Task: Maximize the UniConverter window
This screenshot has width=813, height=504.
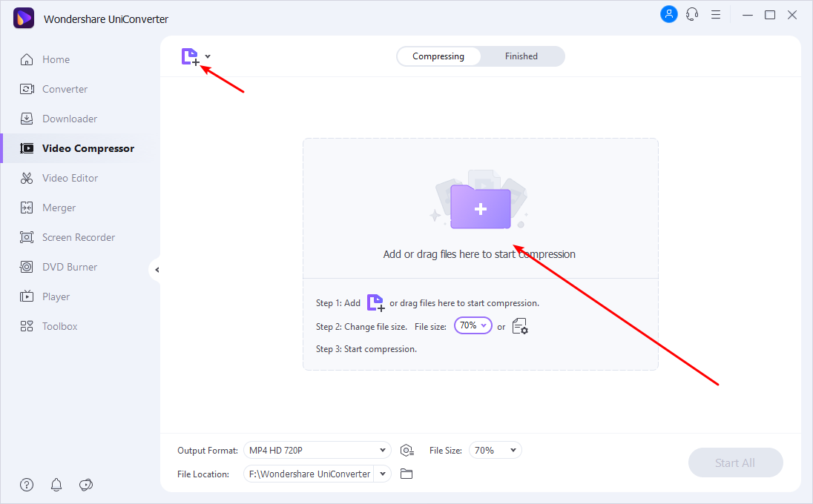Action: [x=770, y=15]
